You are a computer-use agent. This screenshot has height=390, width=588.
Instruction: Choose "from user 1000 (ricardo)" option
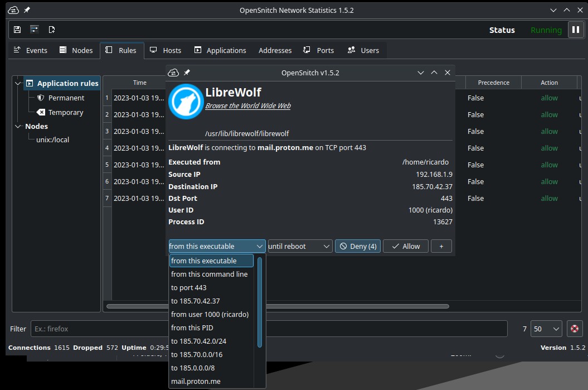point(211,315)
